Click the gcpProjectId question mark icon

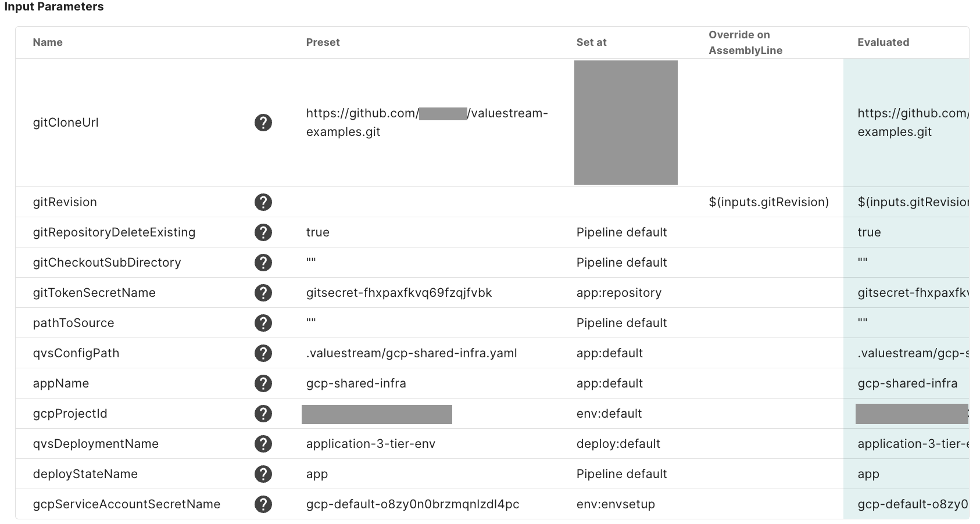[x=263, y=414]
